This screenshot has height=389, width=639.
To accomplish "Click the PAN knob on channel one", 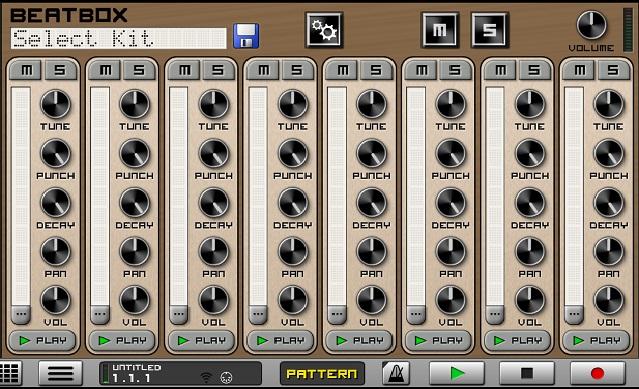I will [55, 252].
